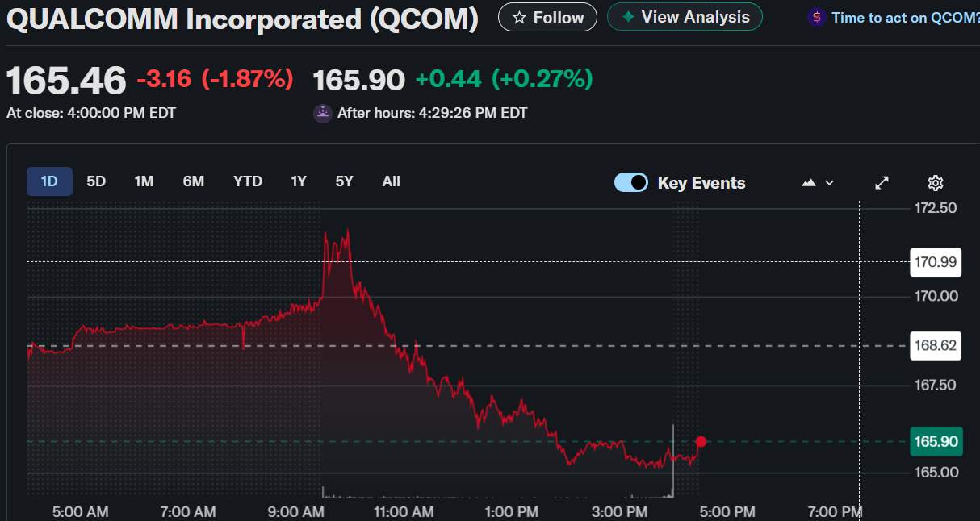This screenshot has height=521, width=980.
Task: Turn off the Key Events toggle
Action: (x=631, y=182)
